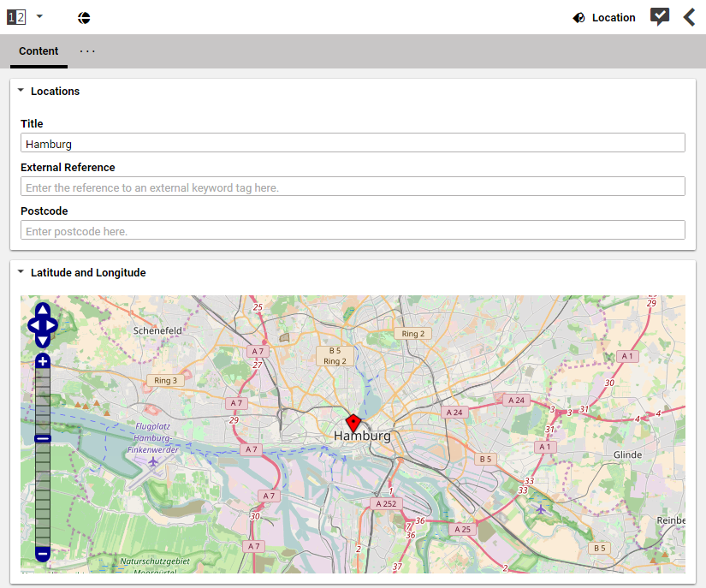Screen dimensions: 706x588
Task: Click the page number indicator in the top bar
Action: (15, 16)
